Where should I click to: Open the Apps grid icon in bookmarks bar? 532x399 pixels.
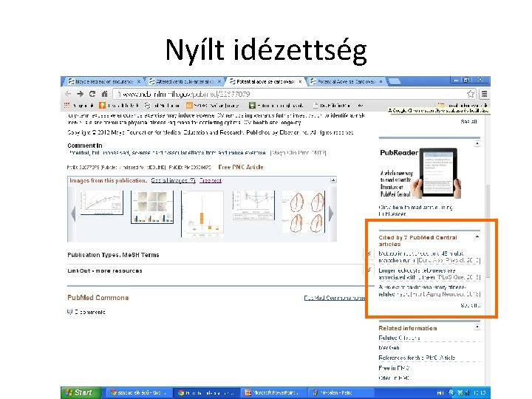coord(66,106)
